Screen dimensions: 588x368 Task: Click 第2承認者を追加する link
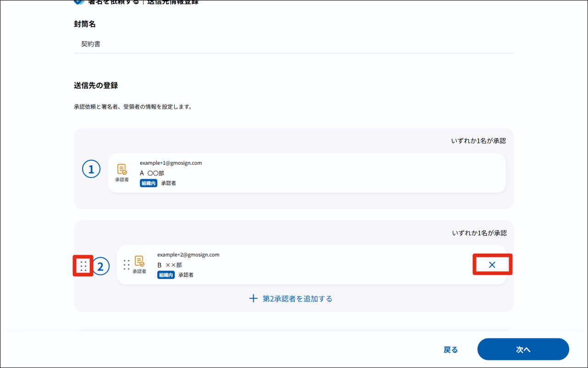click(x=297, y=299)
